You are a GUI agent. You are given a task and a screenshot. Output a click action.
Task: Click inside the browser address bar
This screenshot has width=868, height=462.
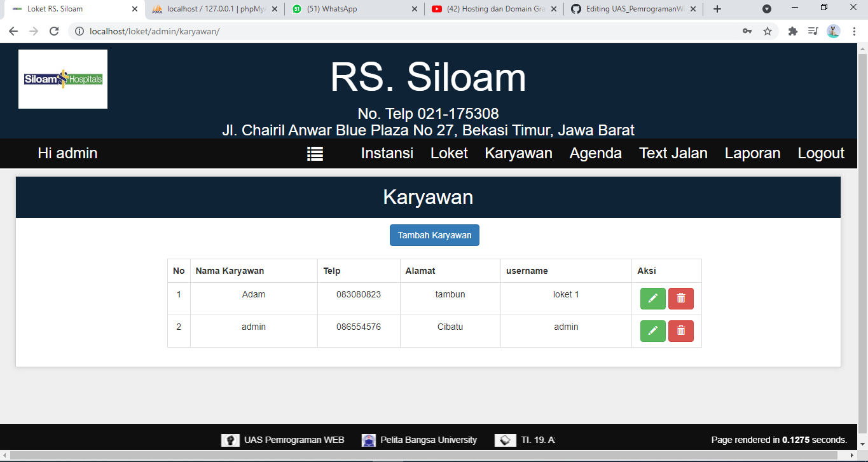[254, 30]
